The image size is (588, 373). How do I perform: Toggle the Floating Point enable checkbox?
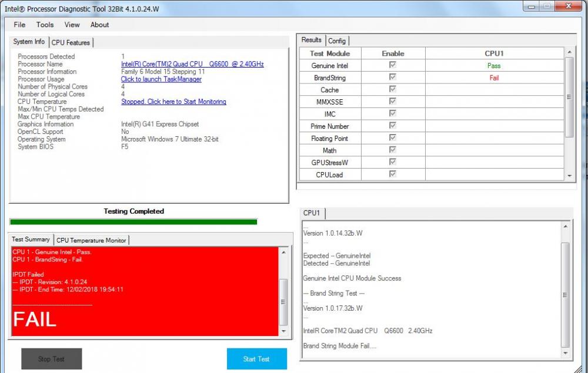pos(393,137)
